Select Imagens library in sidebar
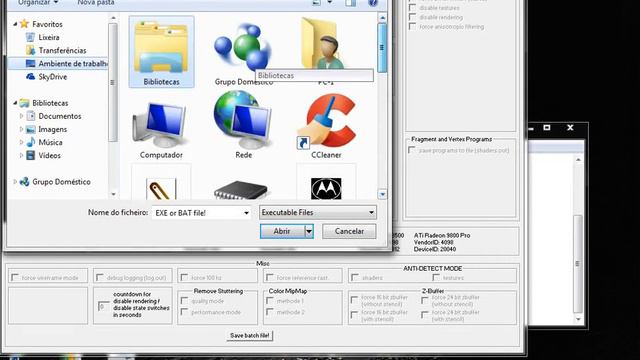 52,129
